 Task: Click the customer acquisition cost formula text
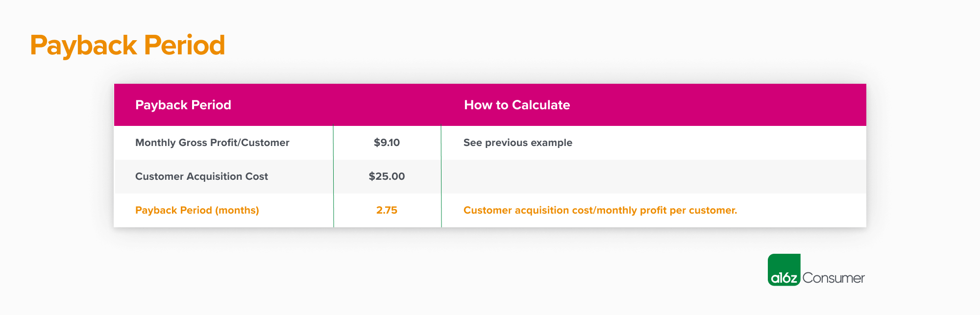point(600,210)
